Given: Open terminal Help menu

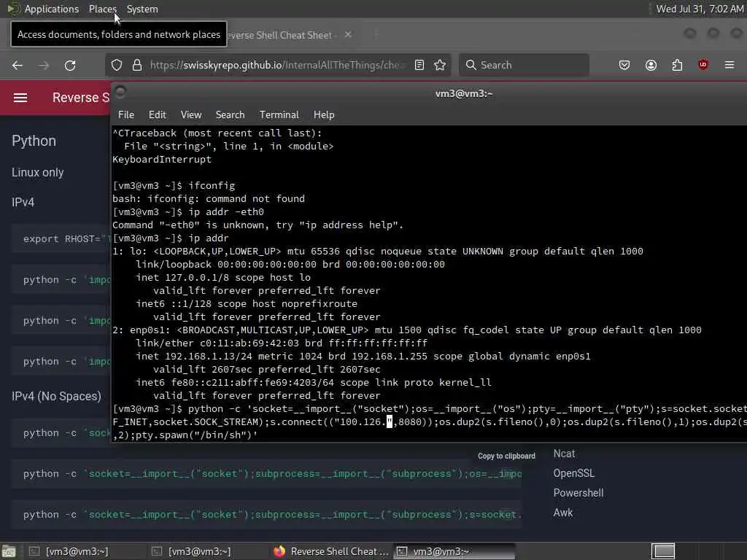Looking at the screenshot, I should point(324,114).
